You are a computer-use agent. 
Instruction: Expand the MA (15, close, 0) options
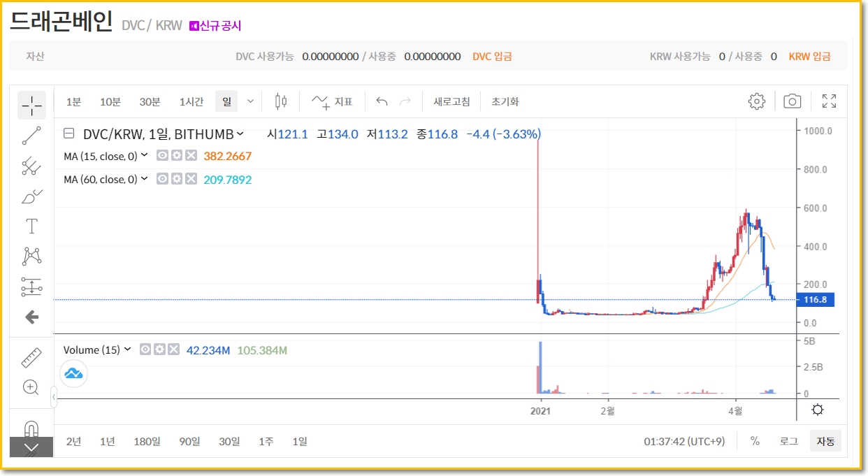pyautogui.click(x=145, y=156)
